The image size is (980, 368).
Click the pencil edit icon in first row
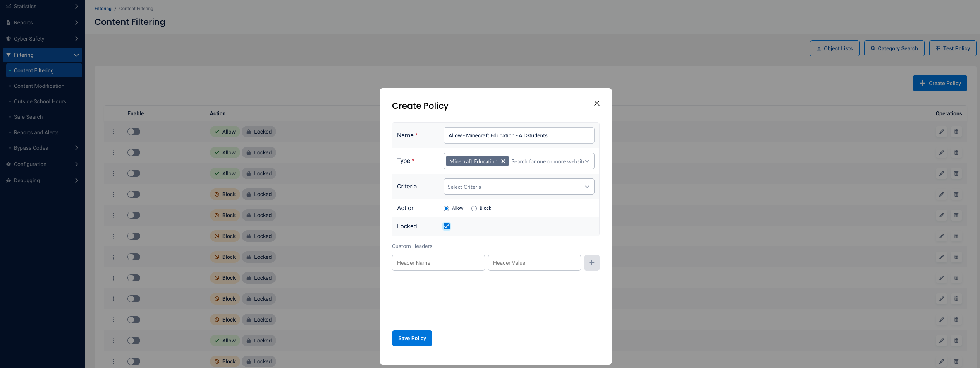point(941,132)
